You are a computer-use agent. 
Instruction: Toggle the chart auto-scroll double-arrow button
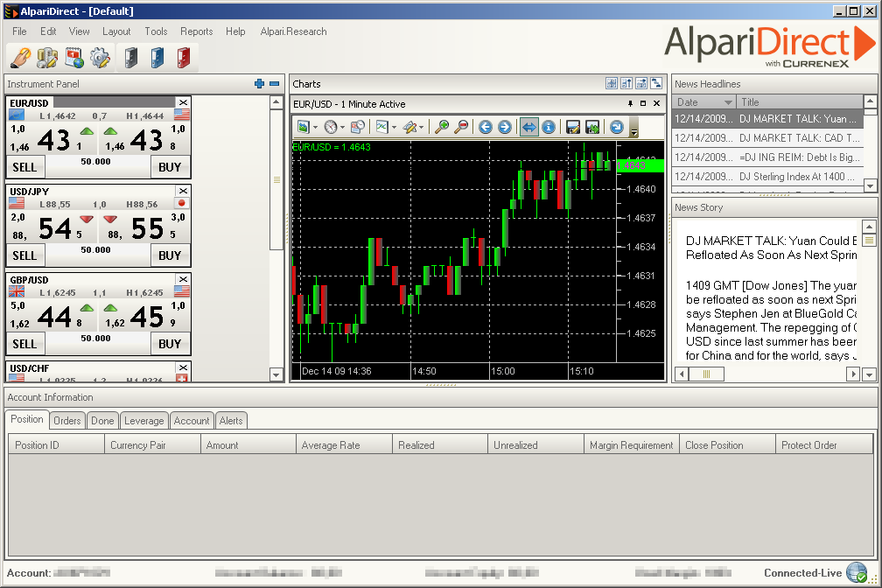click(528, 127)
